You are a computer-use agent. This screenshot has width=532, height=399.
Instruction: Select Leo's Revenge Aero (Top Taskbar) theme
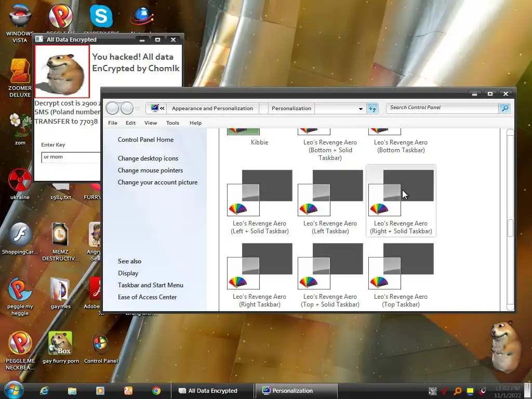click(401, 275)
